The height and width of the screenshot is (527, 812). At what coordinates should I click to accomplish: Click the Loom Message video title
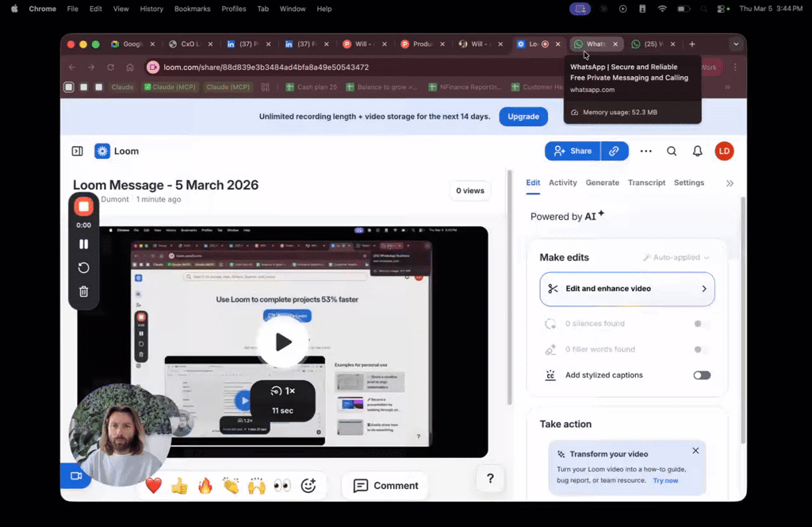(x=165, y=185)
